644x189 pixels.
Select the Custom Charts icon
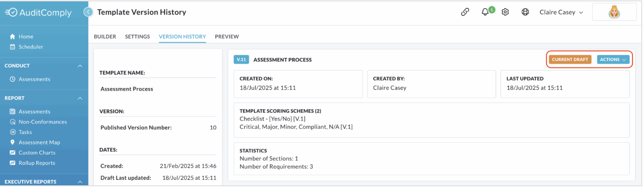(12, 153)
